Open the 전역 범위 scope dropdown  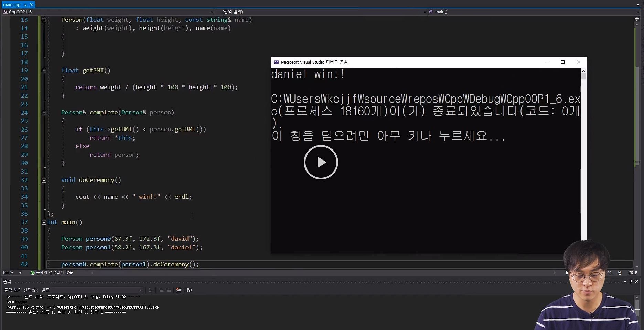[x=321, y=12]
